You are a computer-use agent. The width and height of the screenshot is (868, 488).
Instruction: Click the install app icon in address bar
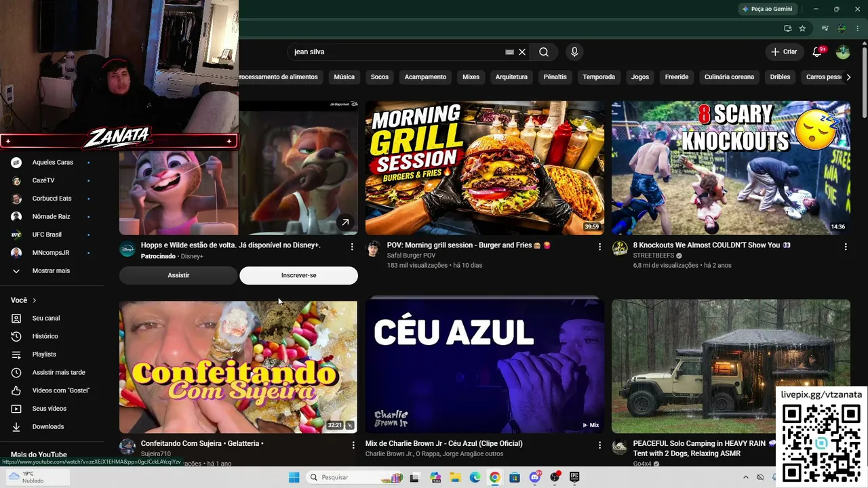pyautogui.click(x=787, y=28)
